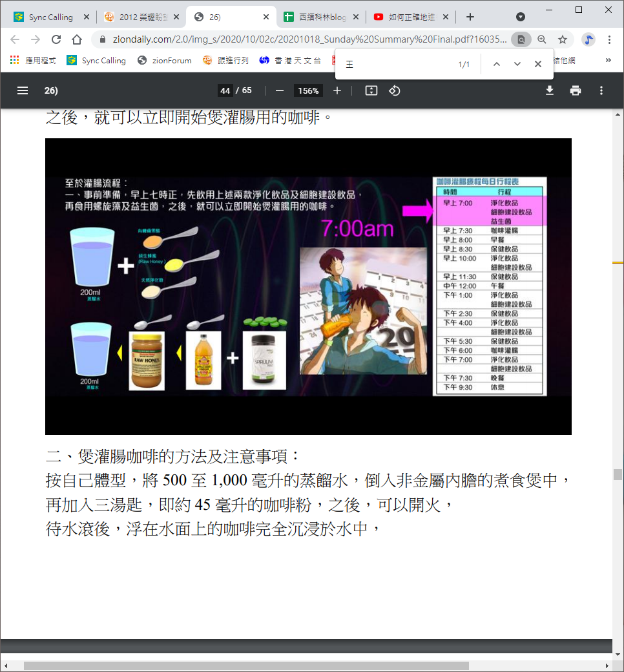Go forward to next page

[x=36, y=40]
